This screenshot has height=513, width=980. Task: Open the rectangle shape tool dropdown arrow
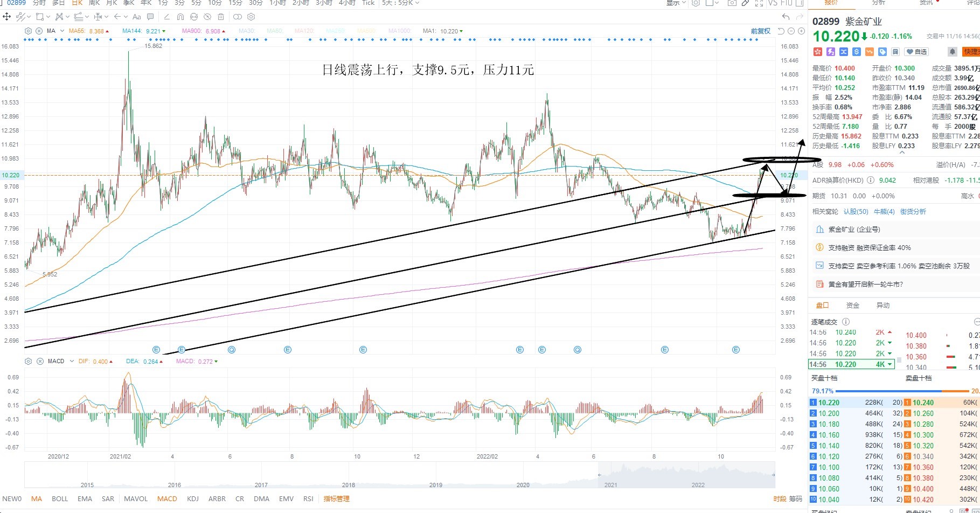pyautogui.click(x=48, y=17)
